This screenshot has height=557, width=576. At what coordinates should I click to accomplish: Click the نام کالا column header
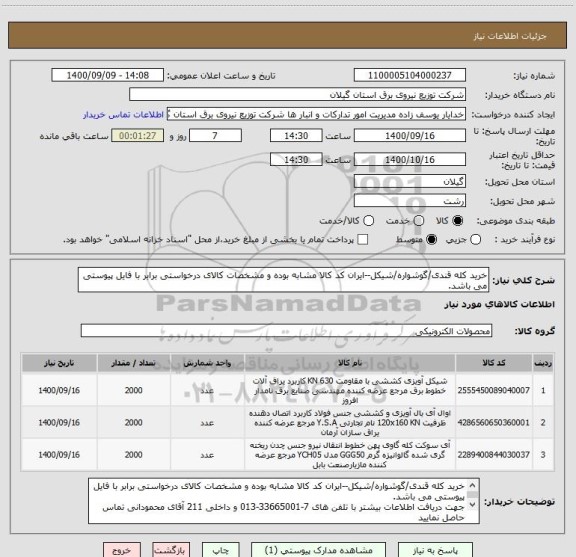coord(350,363)
